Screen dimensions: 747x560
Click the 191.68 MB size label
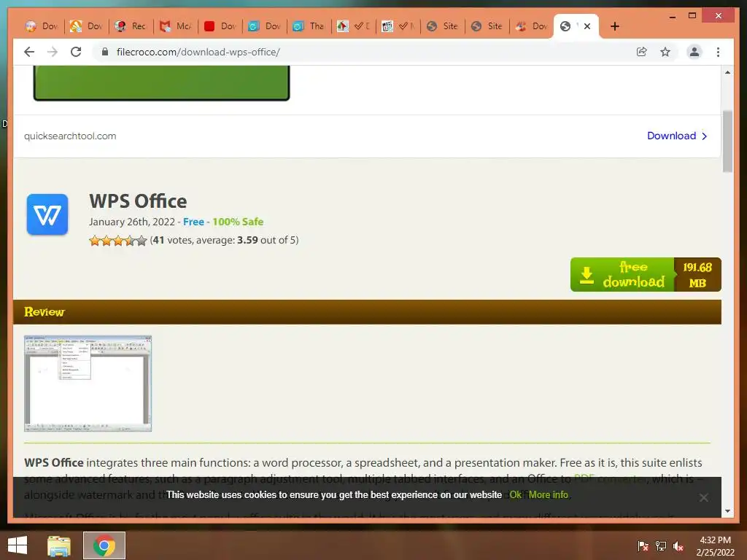[697, 275]
